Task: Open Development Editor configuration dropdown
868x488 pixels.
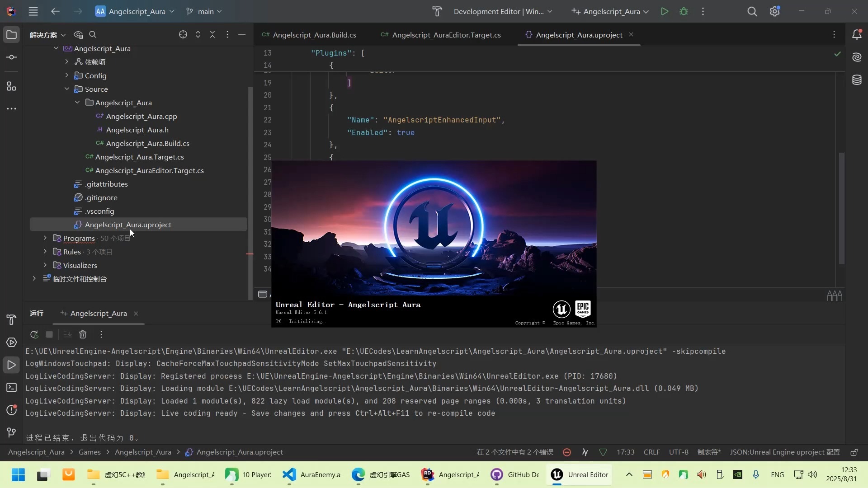Action: click(x=503, y=11)
